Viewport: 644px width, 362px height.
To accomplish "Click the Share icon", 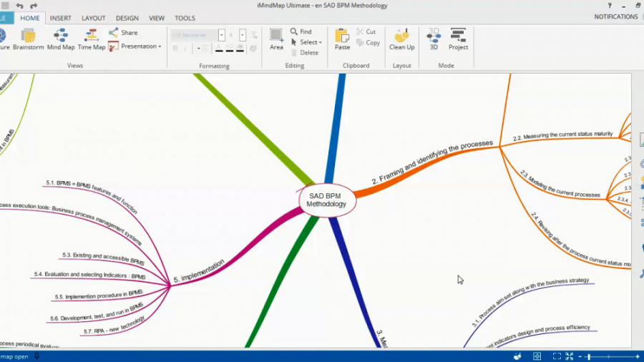I will [x=113, y=32].
